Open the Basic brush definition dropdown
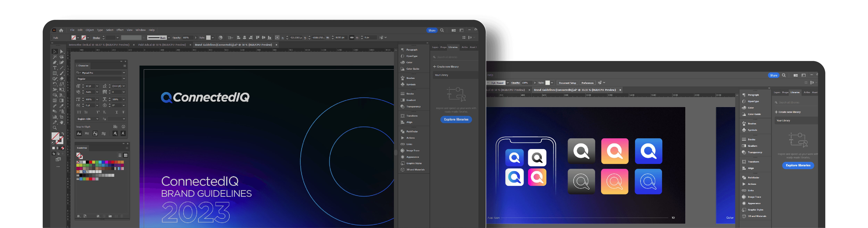The height and width of the screenshot is (228, 868). [169, 38]
